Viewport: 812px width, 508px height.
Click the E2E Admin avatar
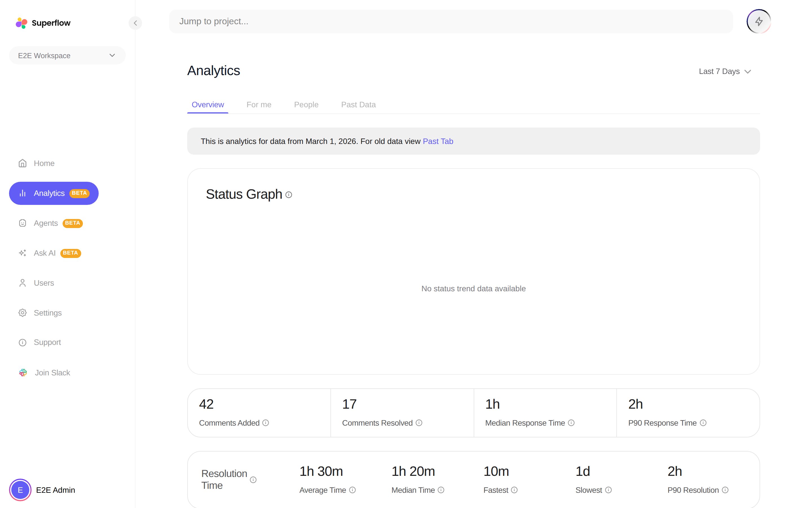click(20, 490)
